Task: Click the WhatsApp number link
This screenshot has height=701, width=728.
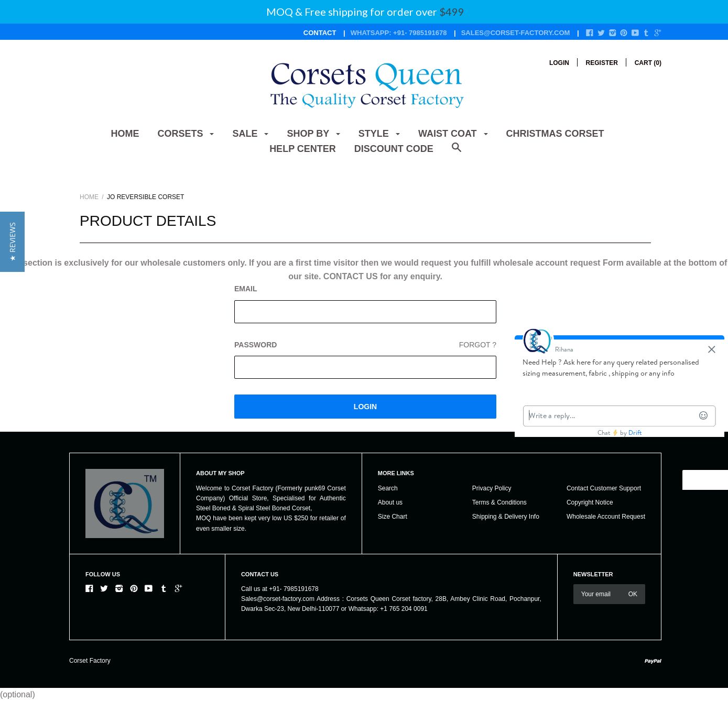Action: pos(398,33)
